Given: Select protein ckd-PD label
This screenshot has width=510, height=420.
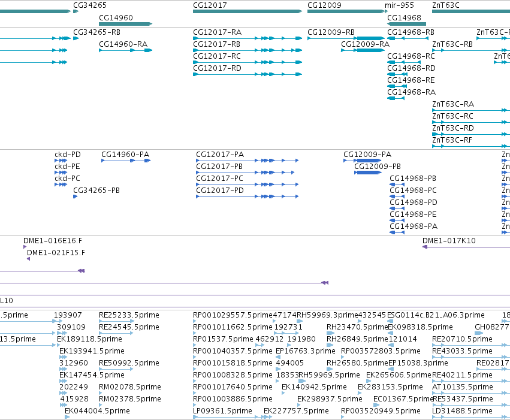Looking at the screenshot, I should tap(68, 155).
